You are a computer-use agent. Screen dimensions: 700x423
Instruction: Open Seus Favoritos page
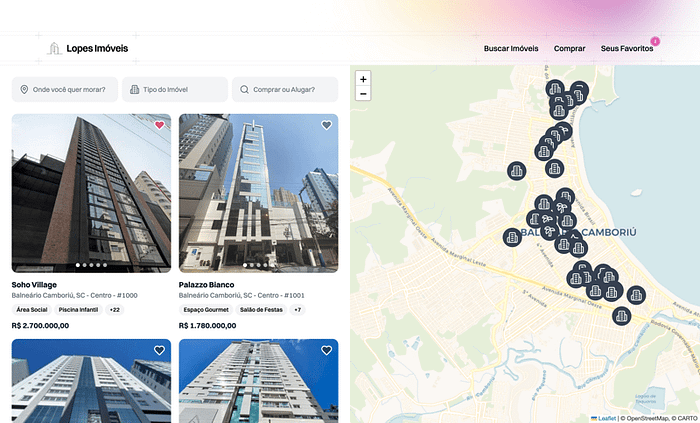click(x=626, y=48)
